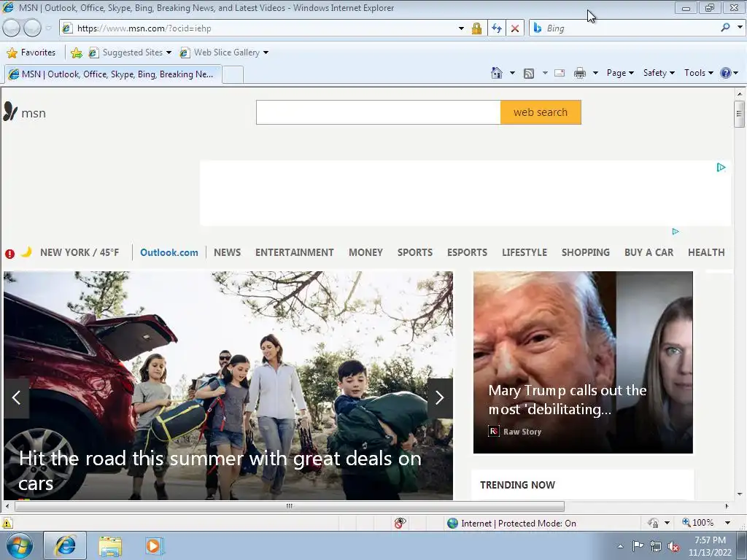Expand Home button dropdown arrow
The image size is (747, 560).
pos(512,73)
